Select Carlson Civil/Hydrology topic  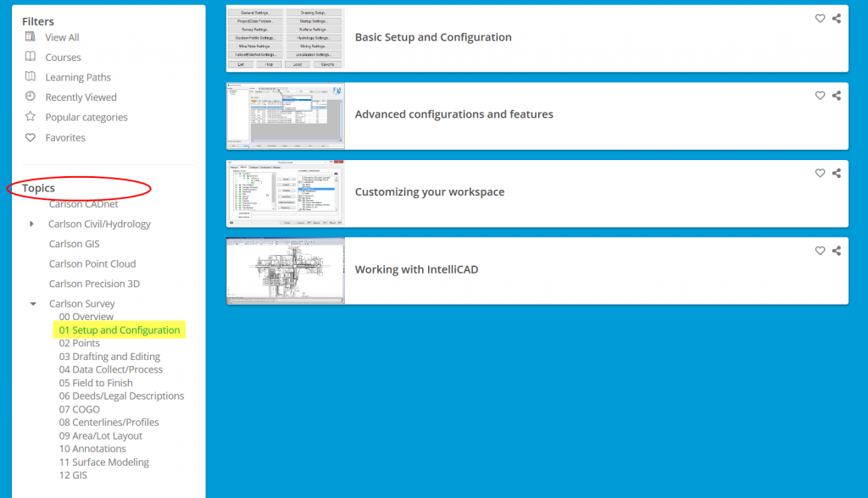tap(100, 224)
